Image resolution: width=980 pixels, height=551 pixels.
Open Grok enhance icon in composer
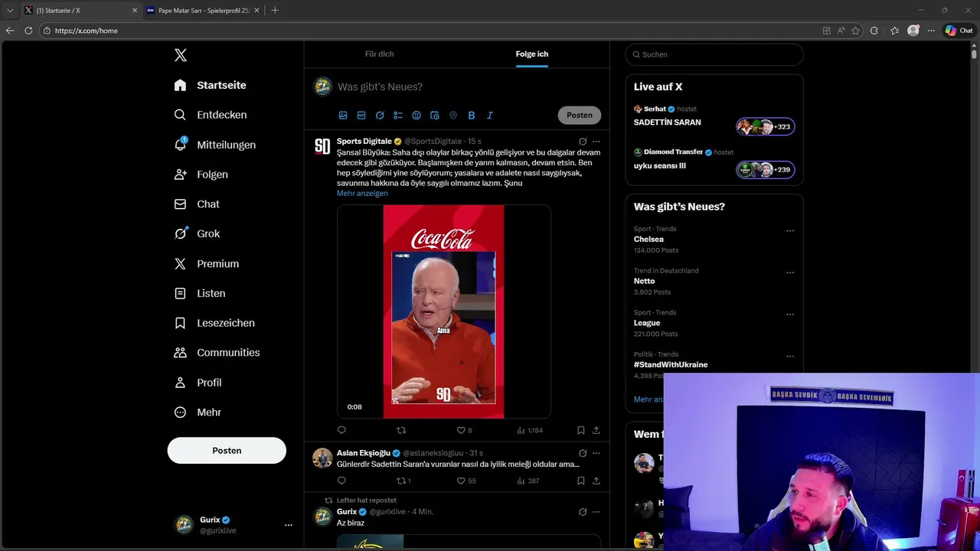coord(380,116)
